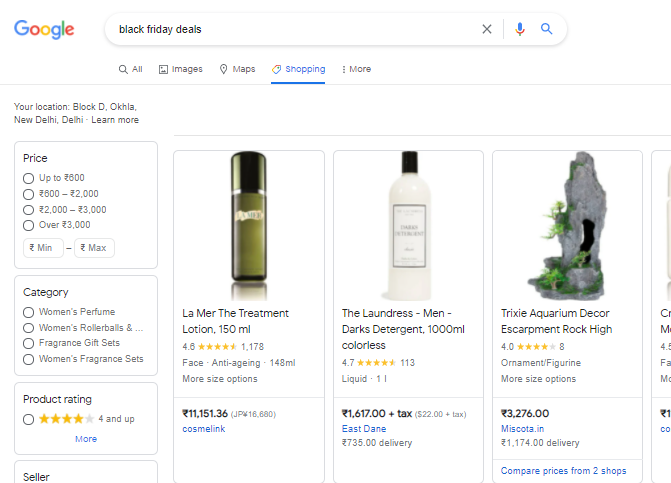
Task: Open the La Mer lotion product image
Action: pyautogui.click(x=249, y=225)
